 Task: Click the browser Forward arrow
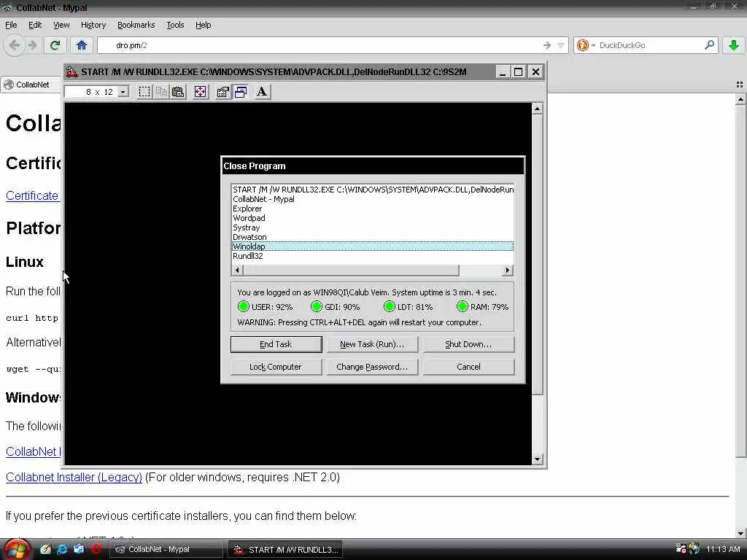pos(32,45)
